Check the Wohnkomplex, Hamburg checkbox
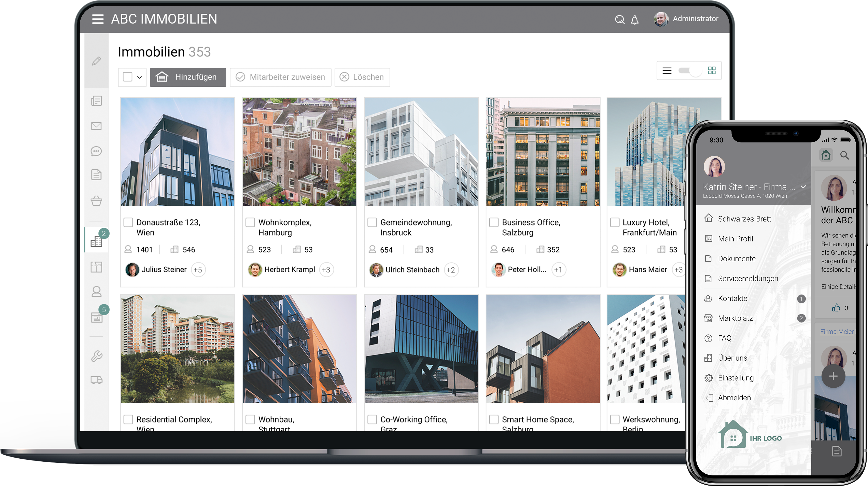Viewport: 868px width, 487px height. point(250,222)
